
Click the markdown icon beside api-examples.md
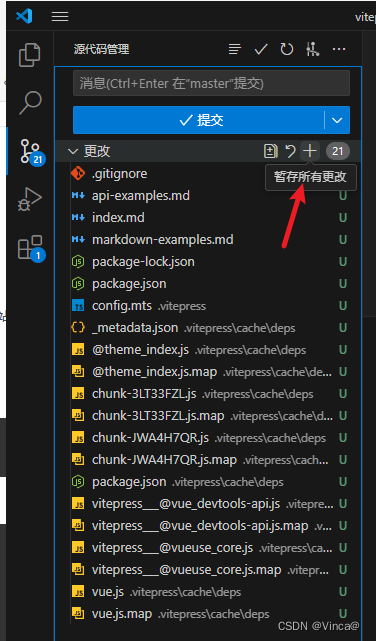point(78,195)
